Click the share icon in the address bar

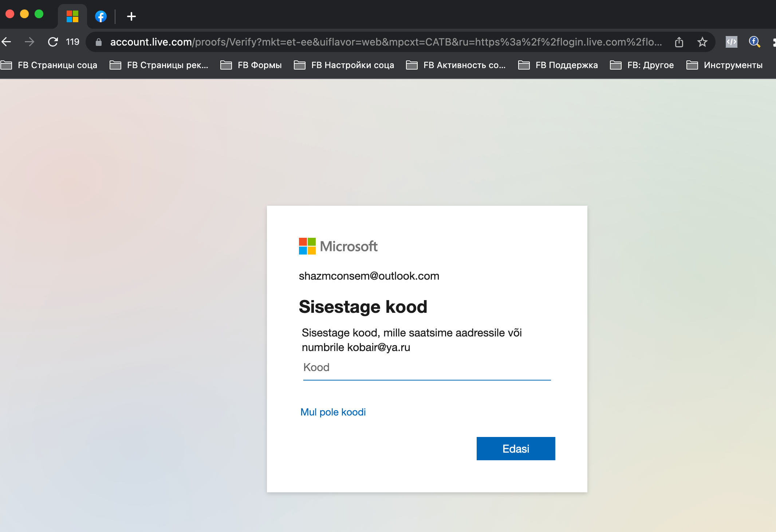coord(679,42)
